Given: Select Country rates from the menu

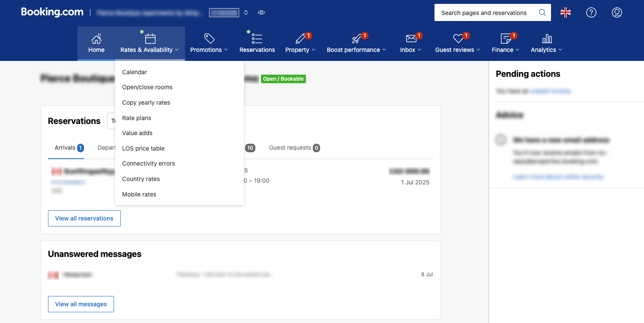Looking at the screenshot, I should point(141,179).
